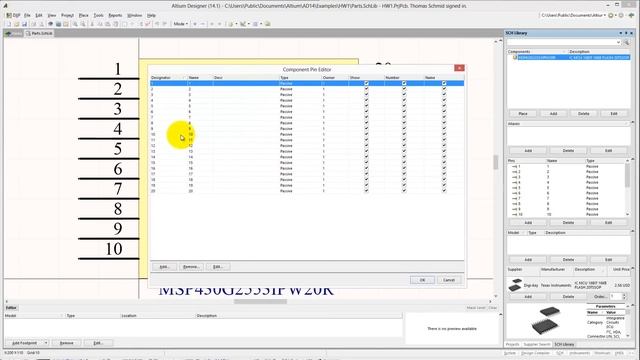The width and height of the screenshot is (640, 360).
Task: Click the large component preview image
Action: 546,320
